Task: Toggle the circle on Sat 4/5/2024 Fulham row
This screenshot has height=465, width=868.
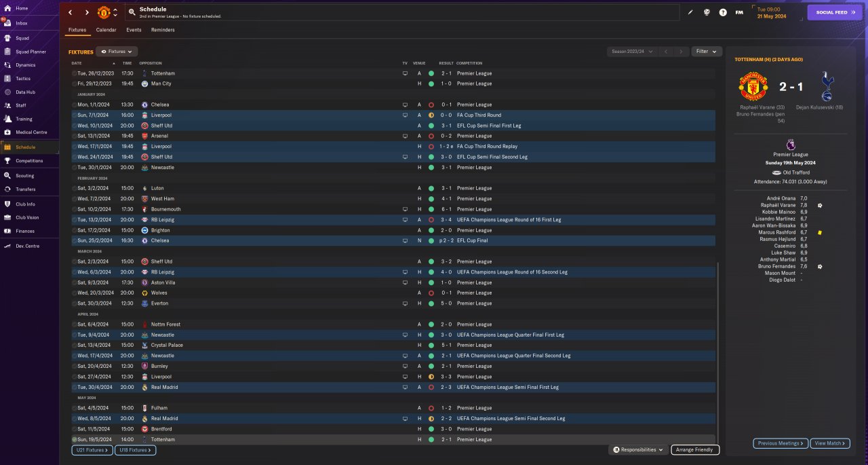Action: point(74,408)
